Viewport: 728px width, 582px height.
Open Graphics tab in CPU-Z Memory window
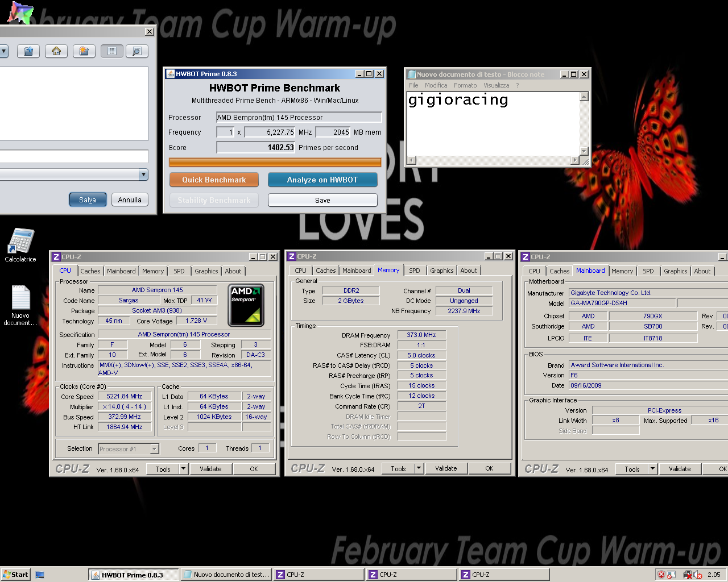point(441,271)
